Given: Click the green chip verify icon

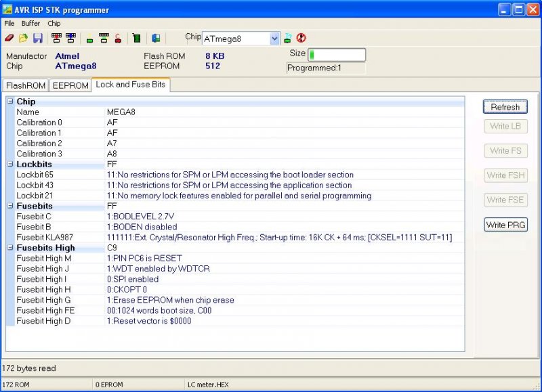Looking at the screenshot, I should click(104, 38).
